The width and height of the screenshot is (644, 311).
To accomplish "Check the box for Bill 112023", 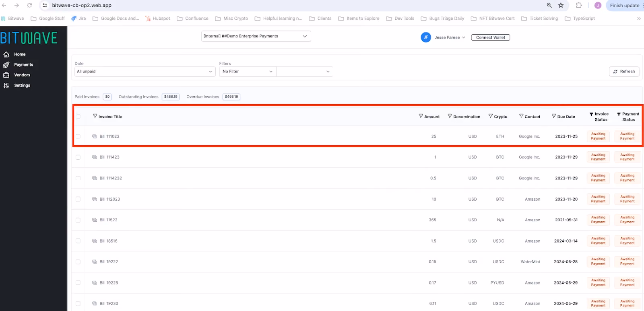I will click(78, 199).
